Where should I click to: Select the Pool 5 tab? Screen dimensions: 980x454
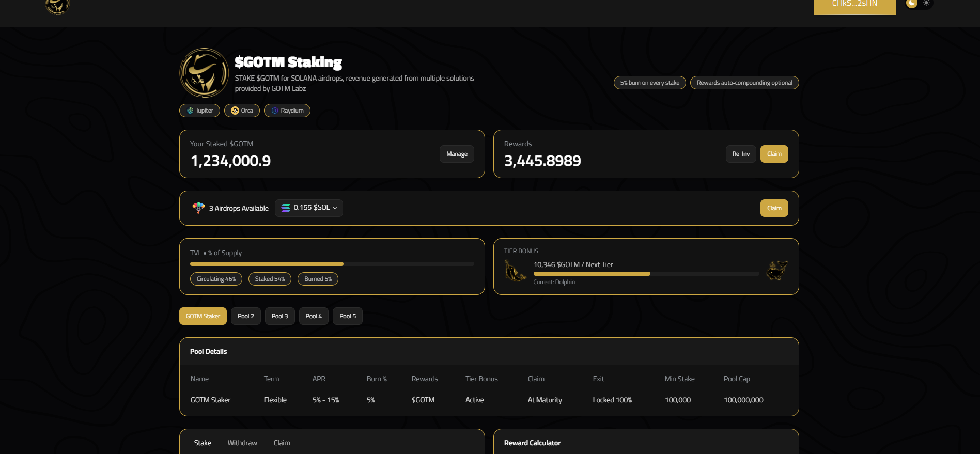point(347,316)
